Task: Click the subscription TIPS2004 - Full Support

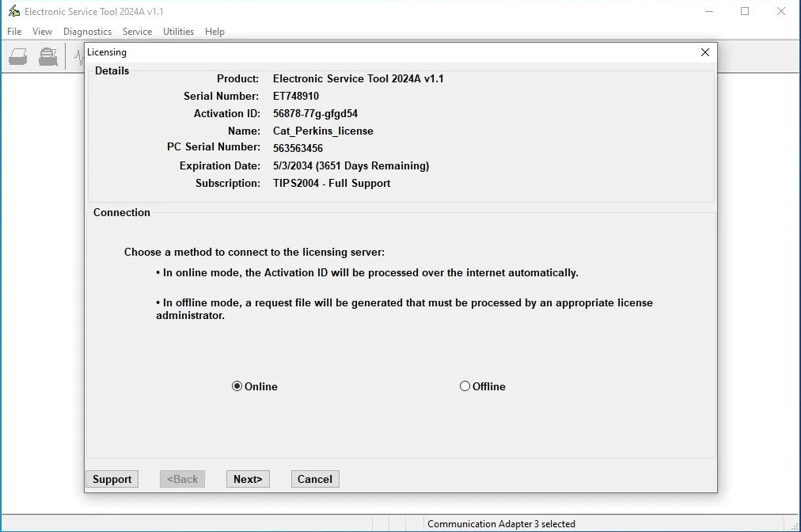Action: tap(332, 183)
